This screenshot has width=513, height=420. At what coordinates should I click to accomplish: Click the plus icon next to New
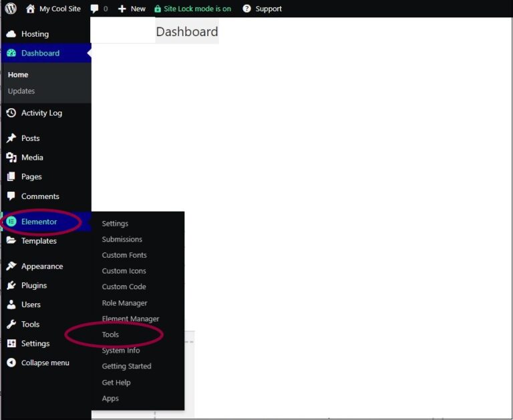[x=122, y=9]
